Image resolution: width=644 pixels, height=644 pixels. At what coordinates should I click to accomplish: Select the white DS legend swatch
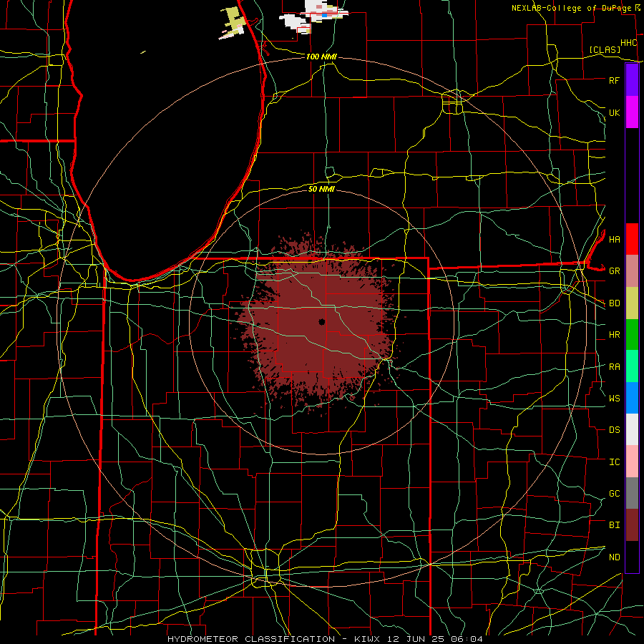[632, 429]
